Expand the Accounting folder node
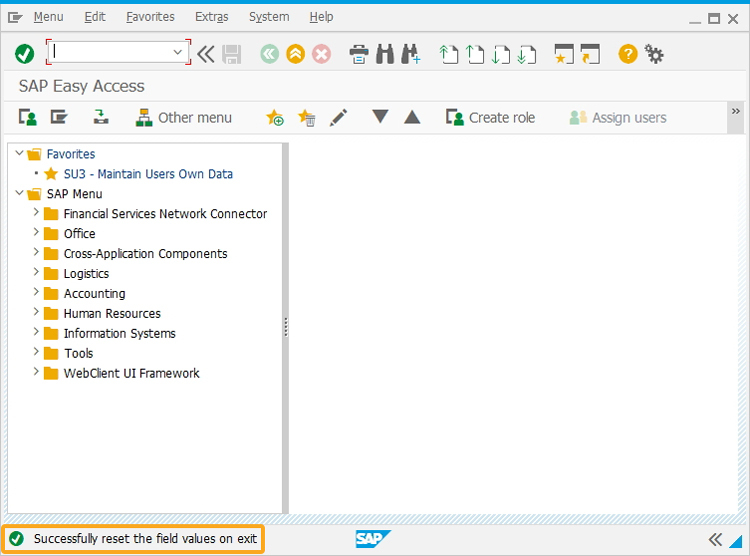The image size is (750, 556). tap(36, 292)
